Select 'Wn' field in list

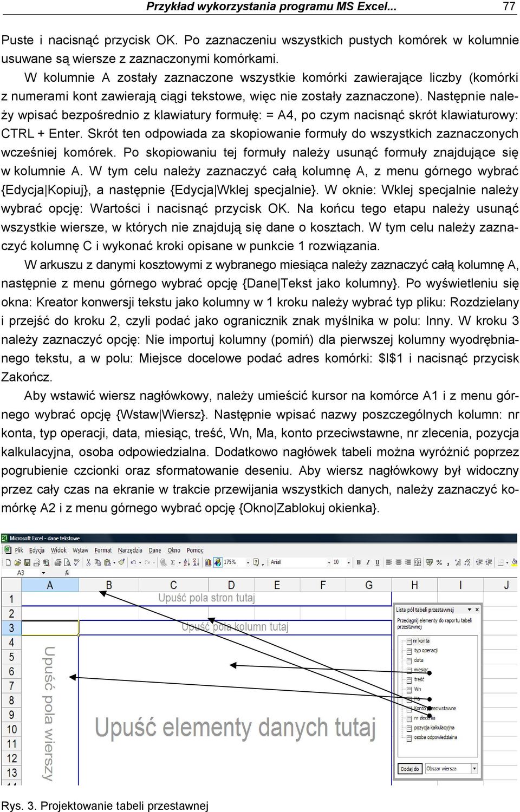[x=417, y=689]
